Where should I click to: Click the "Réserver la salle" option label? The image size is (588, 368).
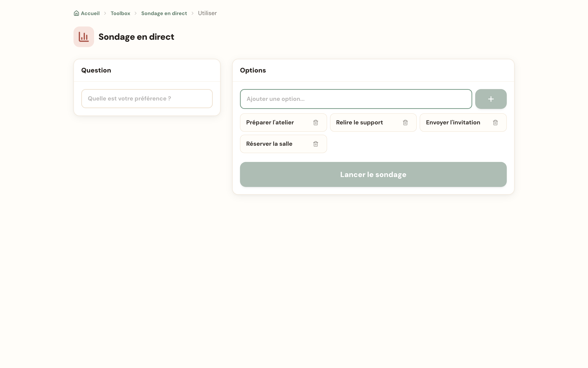coord(269,144)
